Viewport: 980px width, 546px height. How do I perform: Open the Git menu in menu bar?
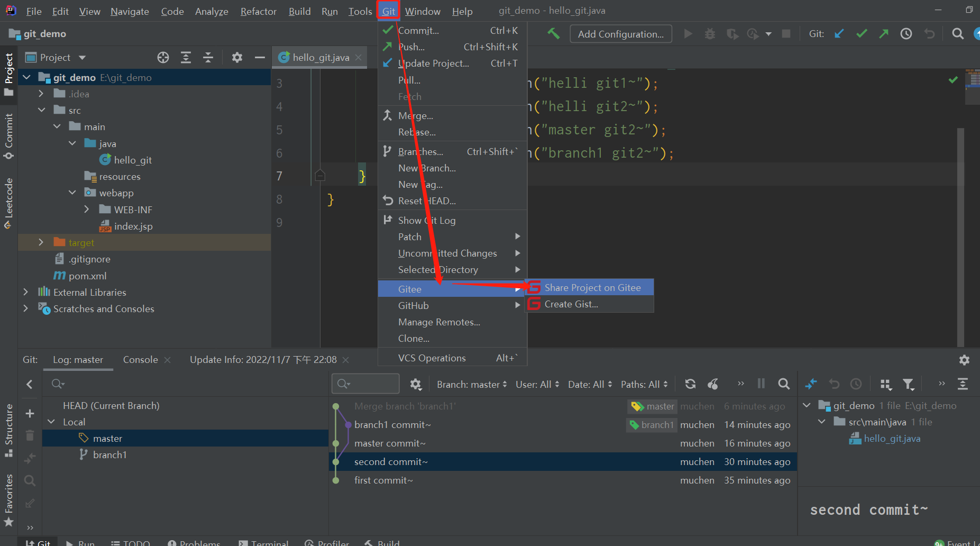point(389,11)
